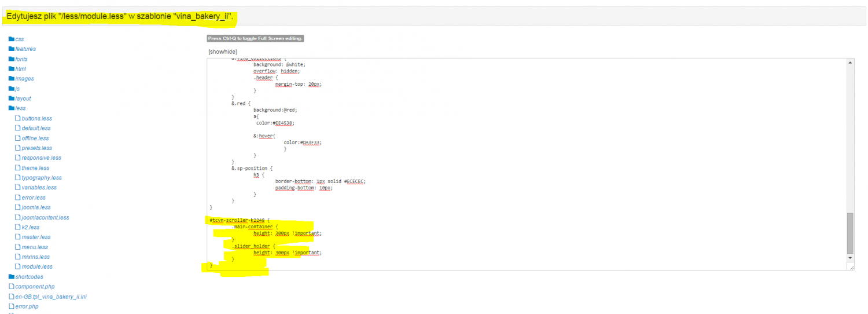Screen dimensions: 868x314
Task: Click the editor vertical scrollbar thumb
Action: 849,232
